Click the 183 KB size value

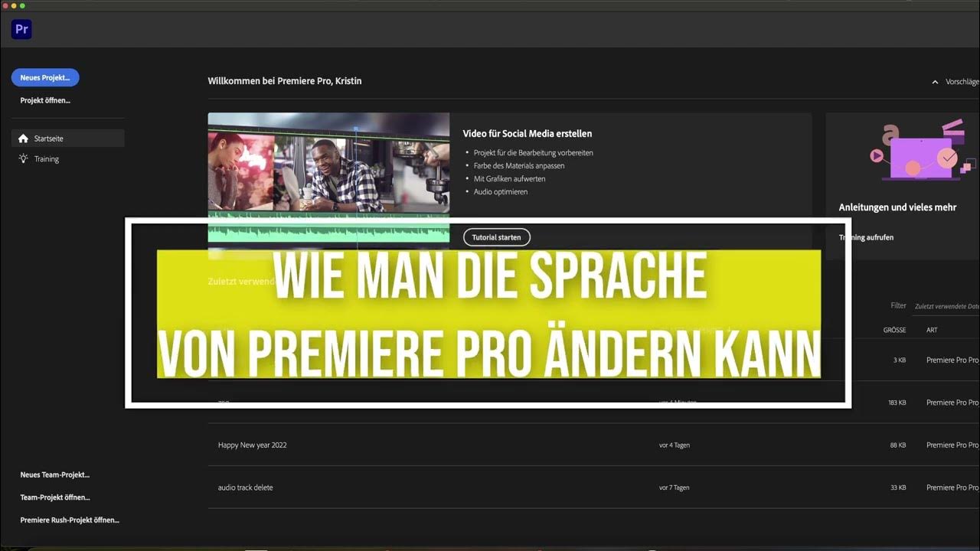897,403
